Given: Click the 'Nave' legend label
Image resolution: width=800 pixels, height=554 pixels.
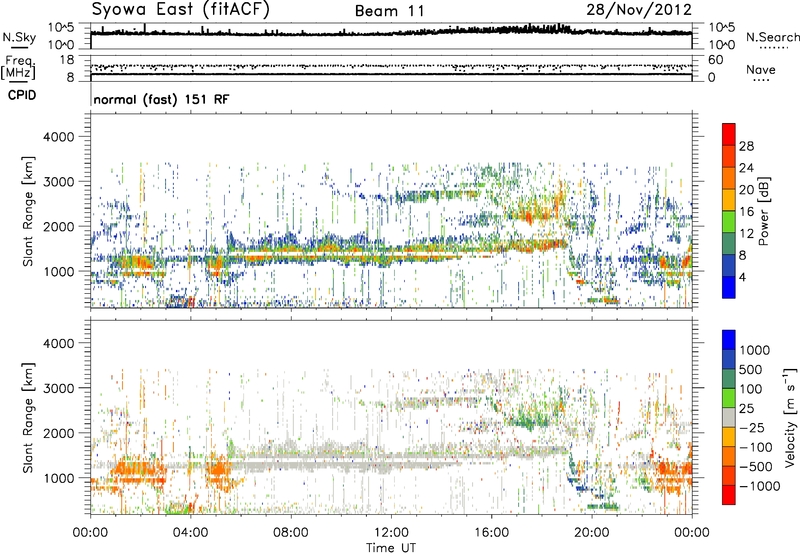Looking at the screenshot, I should click(x=761, y=69).
